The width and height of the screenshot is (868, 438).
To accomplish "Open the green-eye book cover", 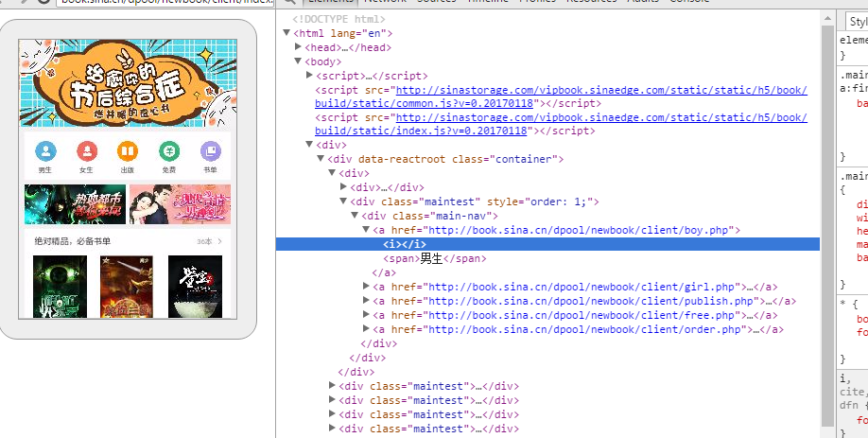I will click(x=60, y=287).
